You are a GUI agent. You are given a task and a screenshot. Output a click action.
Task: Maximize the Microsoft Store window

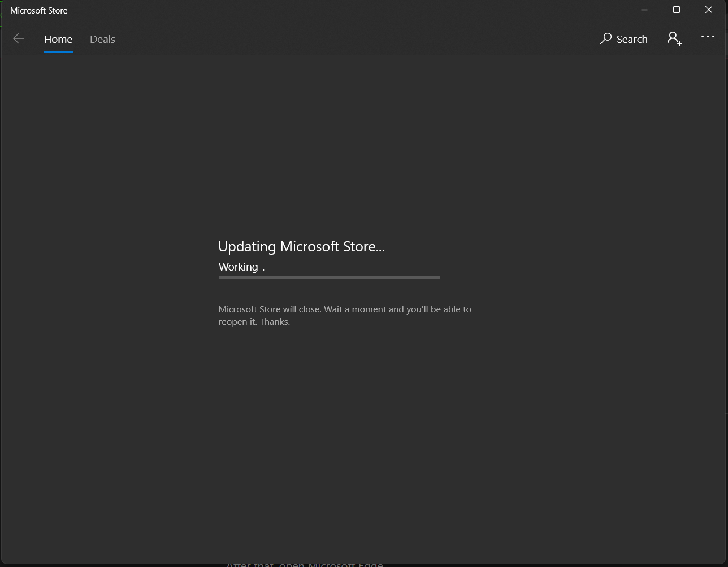click(677, 10)
